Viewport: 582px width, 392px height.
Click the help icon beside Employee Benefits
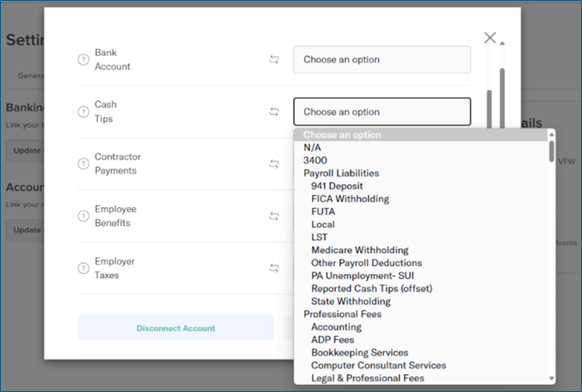point(84,216)
